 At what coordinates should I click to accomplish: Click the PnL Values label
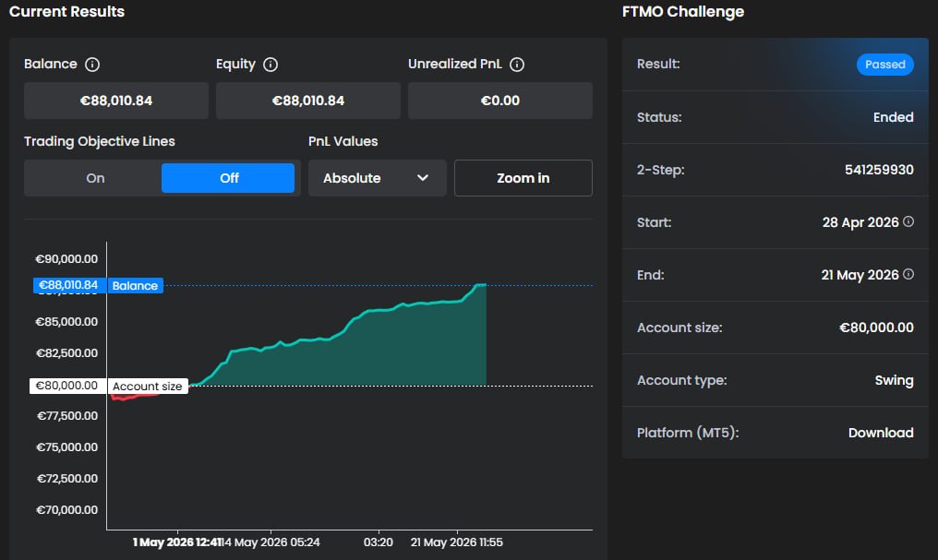343,142
